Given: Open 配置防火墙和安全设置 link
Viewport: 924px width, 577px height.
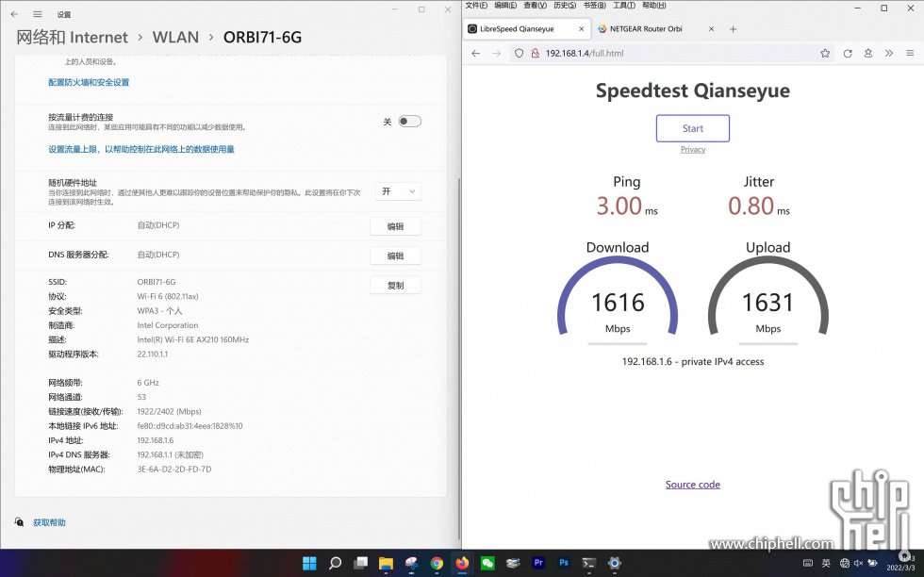Looking at the screenshot, I should [x=89, y=83].
